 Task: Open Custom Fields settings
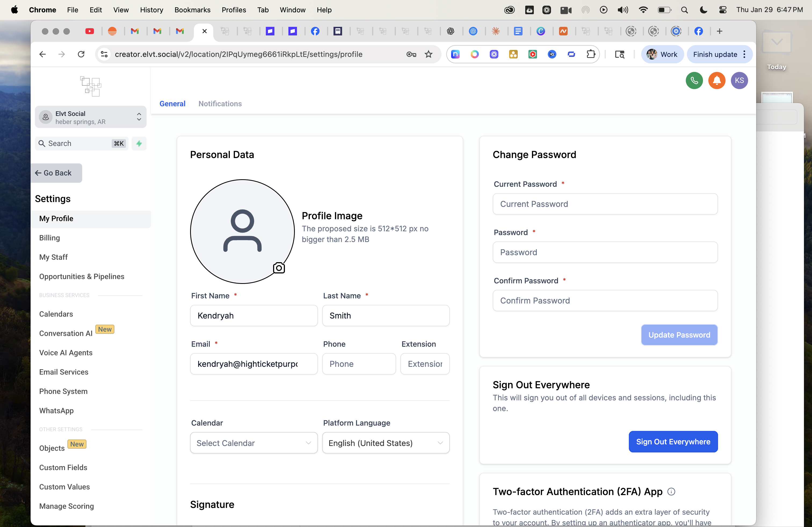click(x=63, y=468)
